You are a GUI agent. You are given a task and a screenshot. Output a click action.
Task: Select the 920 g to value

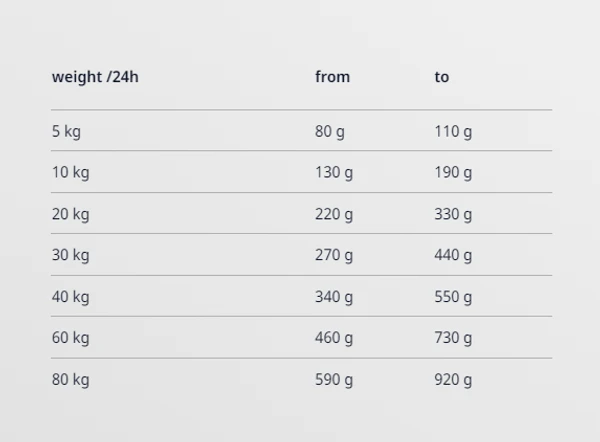coord(453,380)
